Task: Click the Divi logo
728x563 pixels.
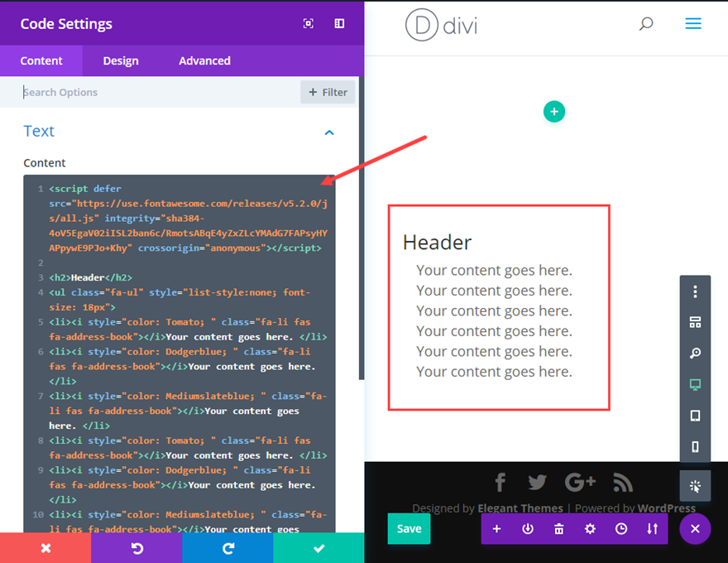Action: (441, 25)
